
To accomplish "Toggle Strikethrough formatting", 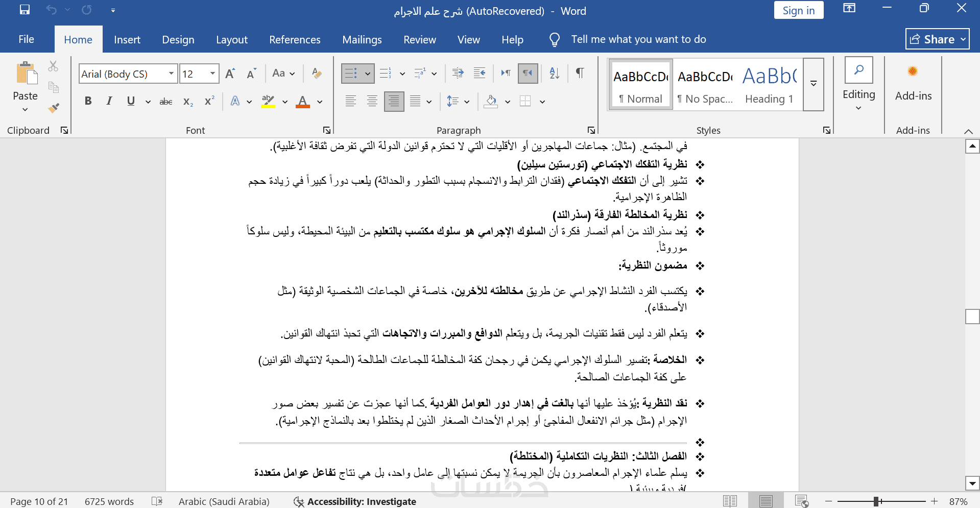I will click(x=166, y=102).
